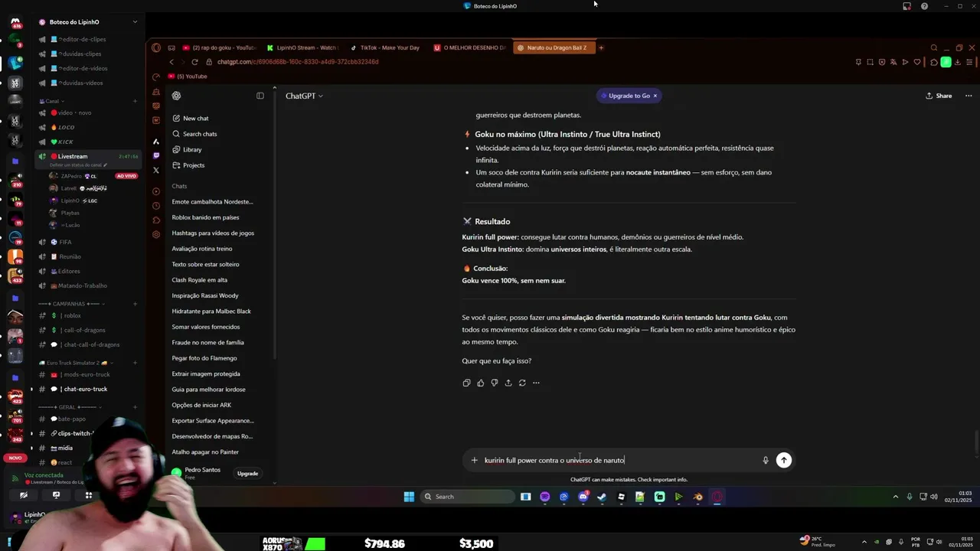Switch to O MELHOR DESENHO tab

click(x=469, y=47)
